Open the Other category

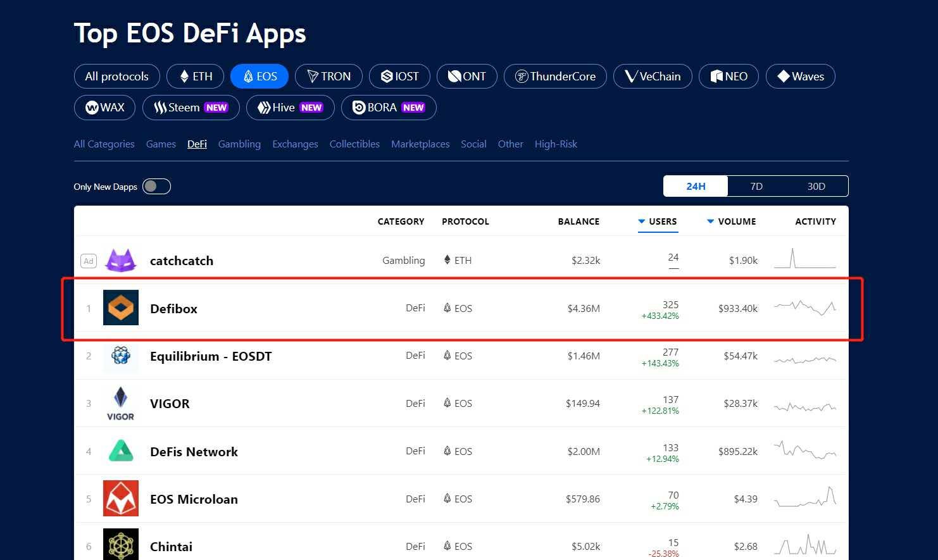coord(510,144)
